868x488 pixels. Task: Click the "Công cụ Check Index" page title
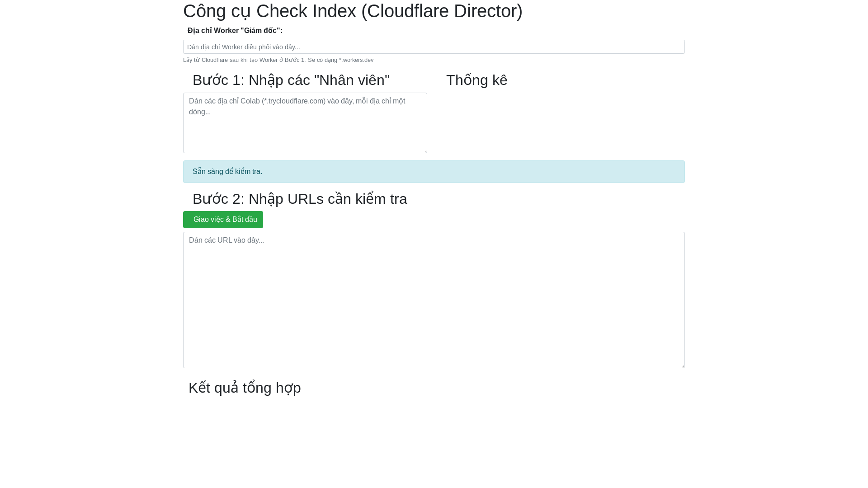353,11
